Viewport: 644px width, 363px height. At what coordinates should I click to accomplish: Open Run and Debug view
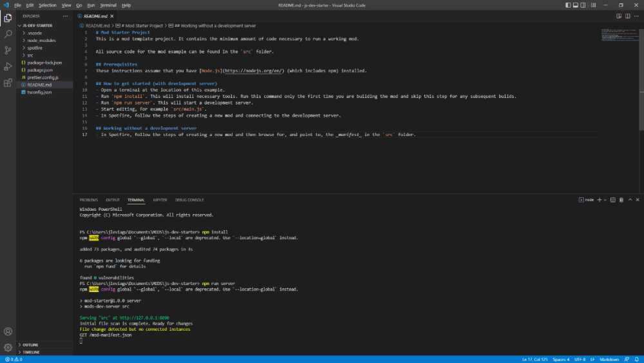(8, 66)
